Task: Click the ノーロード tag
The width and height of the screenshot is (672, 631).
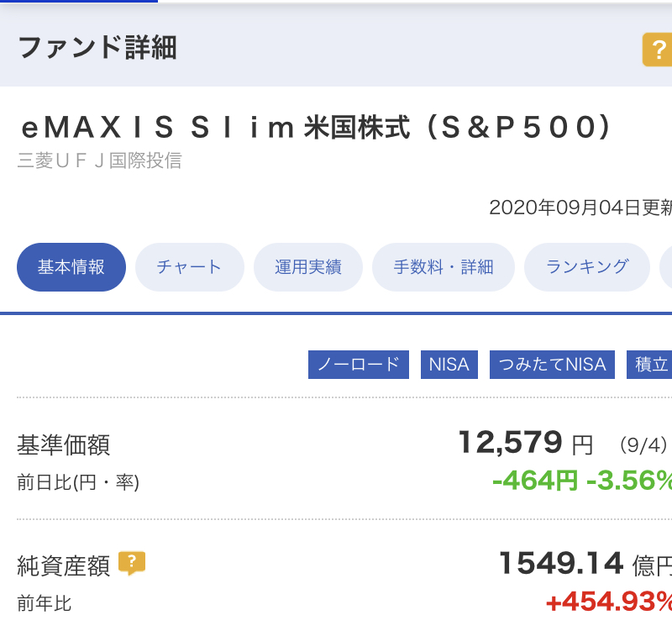Action: (359, 365)
